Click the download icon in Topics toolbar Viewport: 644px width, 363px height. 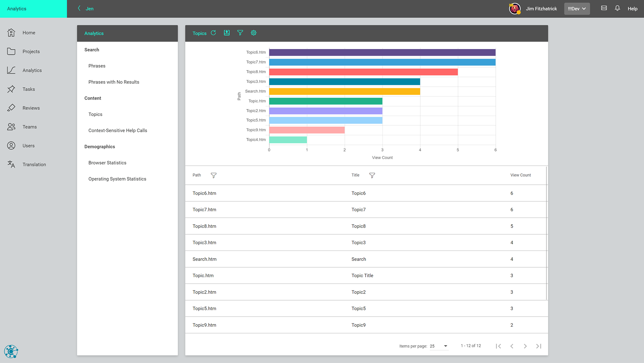coord(227,33)
